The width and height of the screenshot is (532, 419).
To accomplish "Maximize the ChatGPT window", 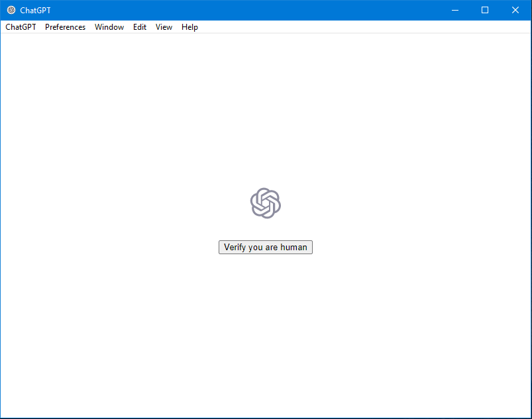I will click(x=485, y=10).
